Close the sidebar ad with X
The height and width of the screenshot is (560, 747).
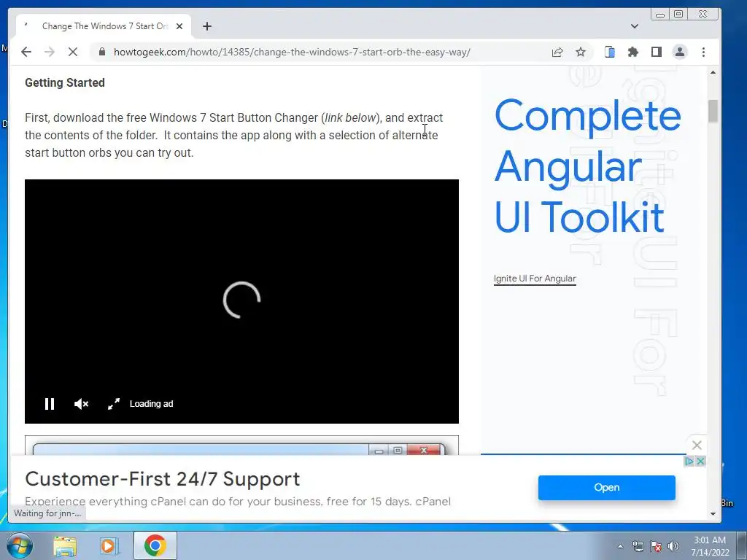[697, 446]
